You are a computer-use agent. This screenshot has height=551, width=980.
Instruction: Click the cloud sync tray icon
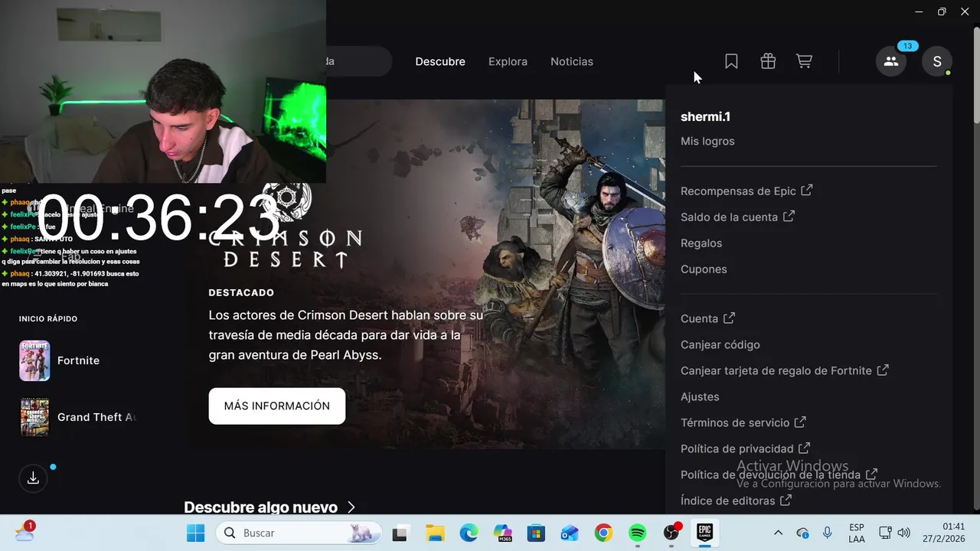click(x=802, y=533)
